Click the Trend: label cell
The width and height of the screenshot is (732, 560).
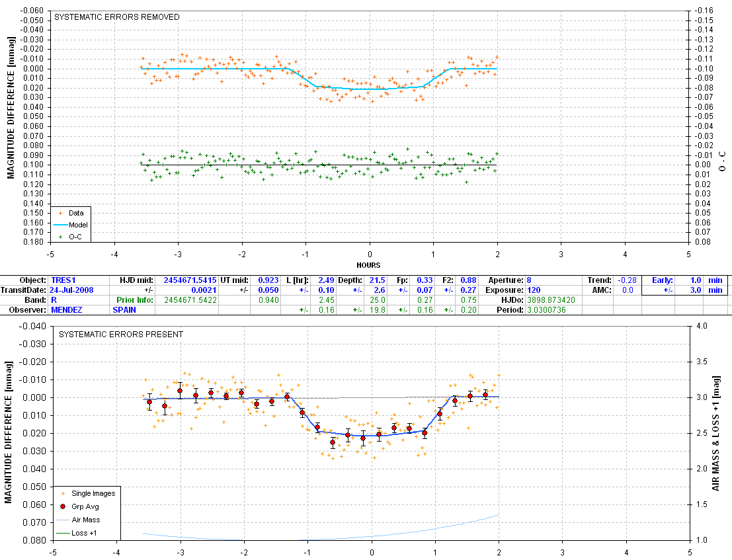(x=599, y=280)
